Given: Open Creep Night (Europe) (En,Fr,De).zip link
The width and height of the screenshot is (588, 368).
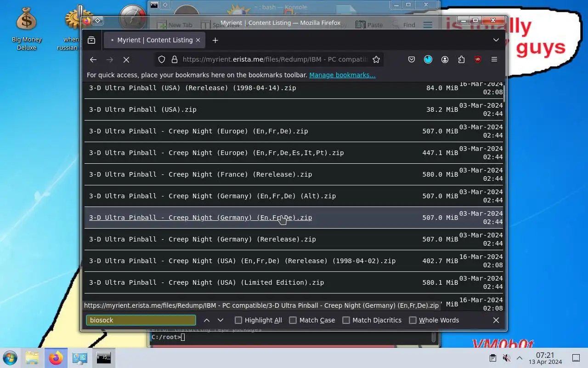Looking at the screenshot, I should pyautogui.click(x=198, y=131).
